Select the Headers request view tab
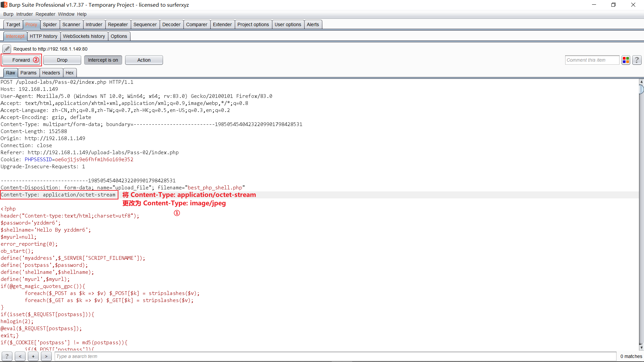 51,73
